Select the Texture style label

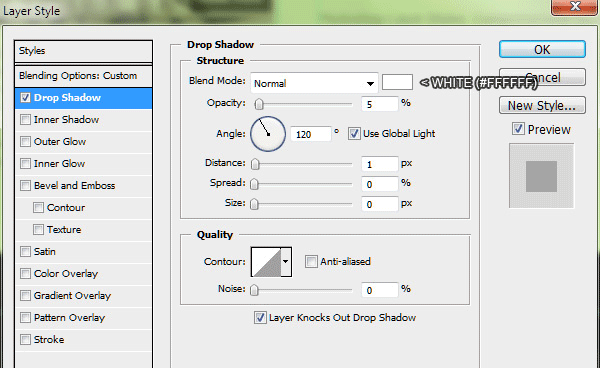[64, 230]
